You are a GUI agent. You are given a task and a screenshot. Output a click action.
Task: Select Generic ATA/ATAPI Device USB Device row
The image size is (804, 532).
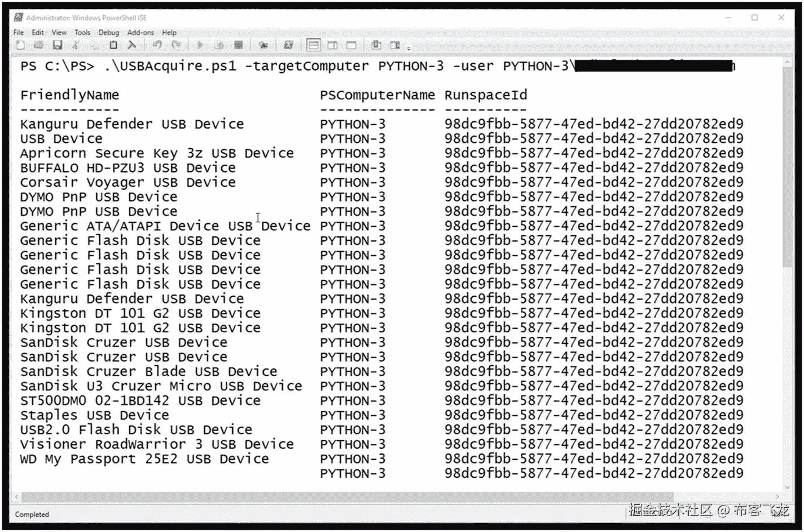click(382, 226)
